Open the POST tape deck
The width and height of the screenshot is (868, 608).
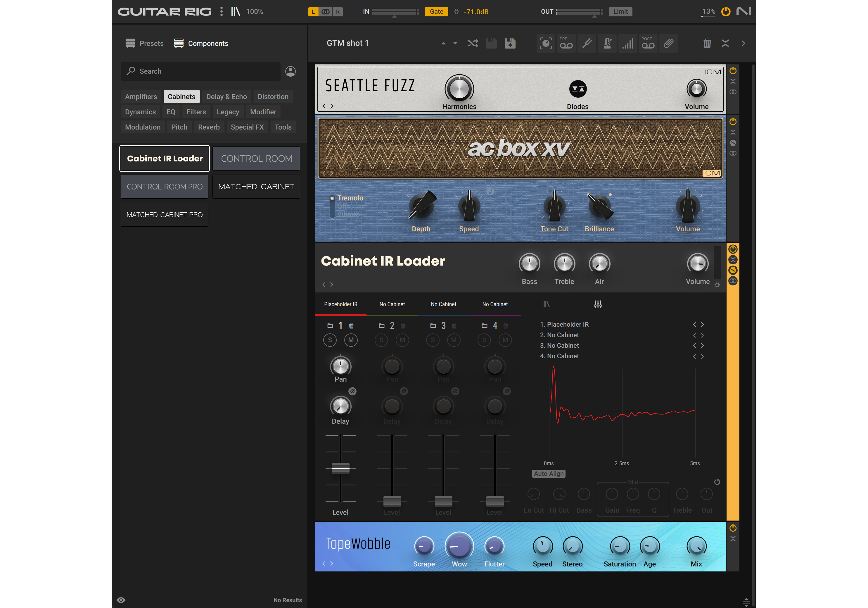coord(648,43)
